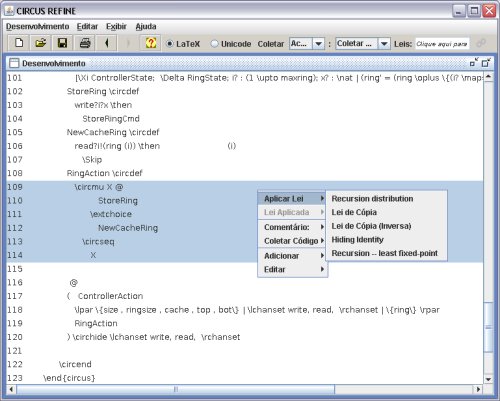
Task: Create a new document with the toolbar icon
Action: coord(19,43)
